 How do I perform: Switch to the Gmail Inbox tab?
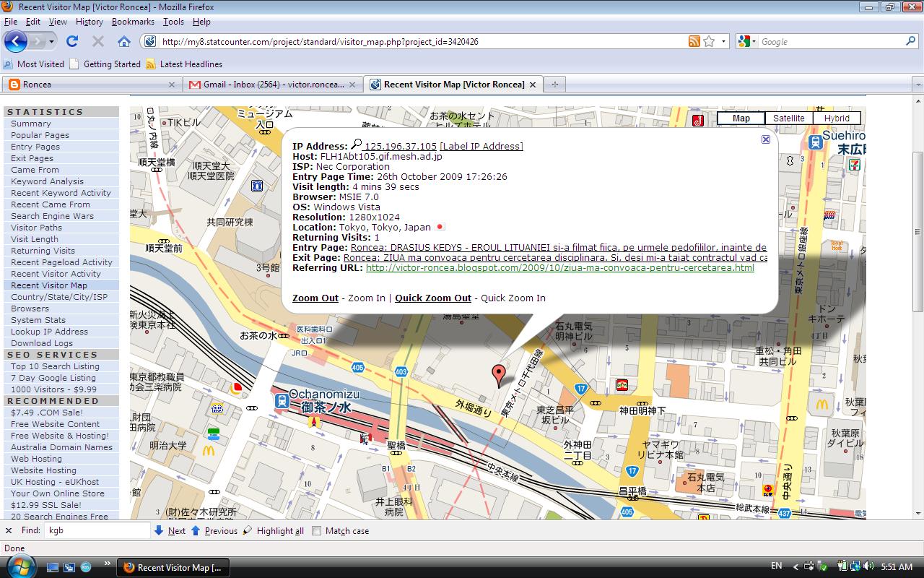[267, 84]
